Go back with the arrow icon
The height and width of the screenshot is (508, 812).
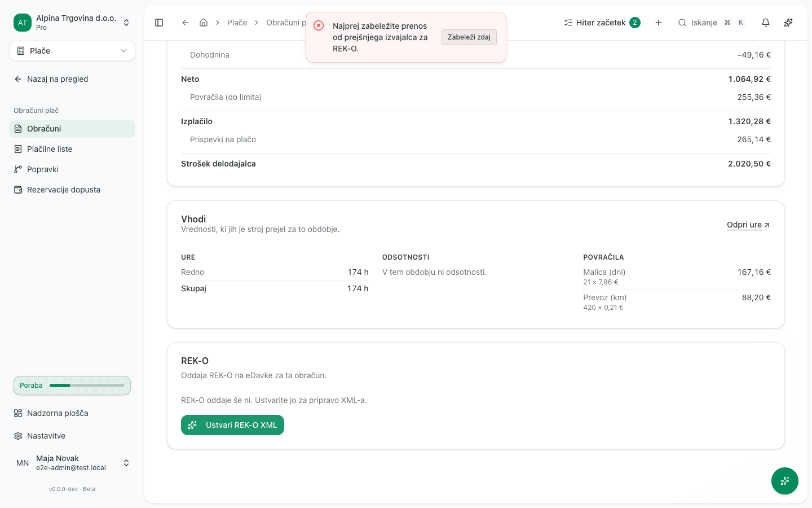[186, 23]
